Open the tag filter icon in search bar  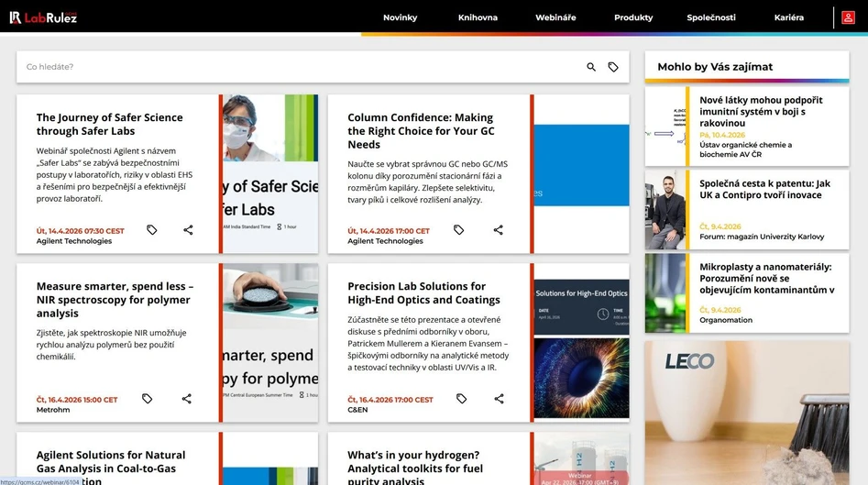click(x=613, y=67)
